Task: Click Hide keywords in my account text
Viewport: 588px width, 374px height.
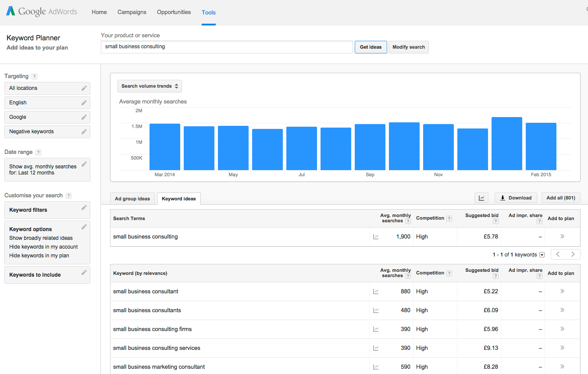Action: [43, 247]
